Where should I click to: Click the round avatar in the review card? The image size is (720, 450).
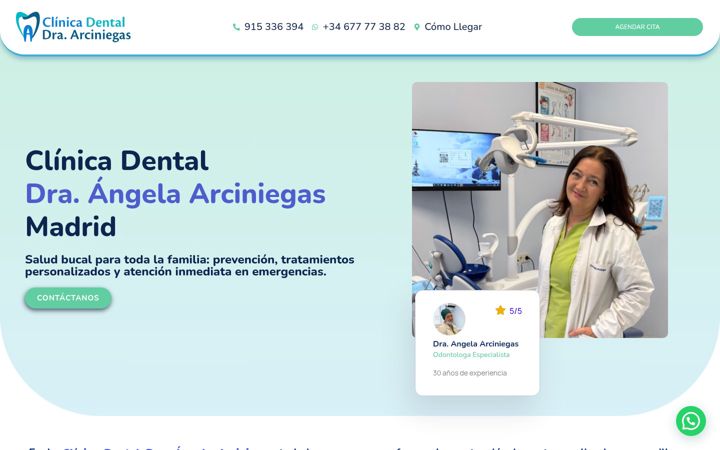449,319
